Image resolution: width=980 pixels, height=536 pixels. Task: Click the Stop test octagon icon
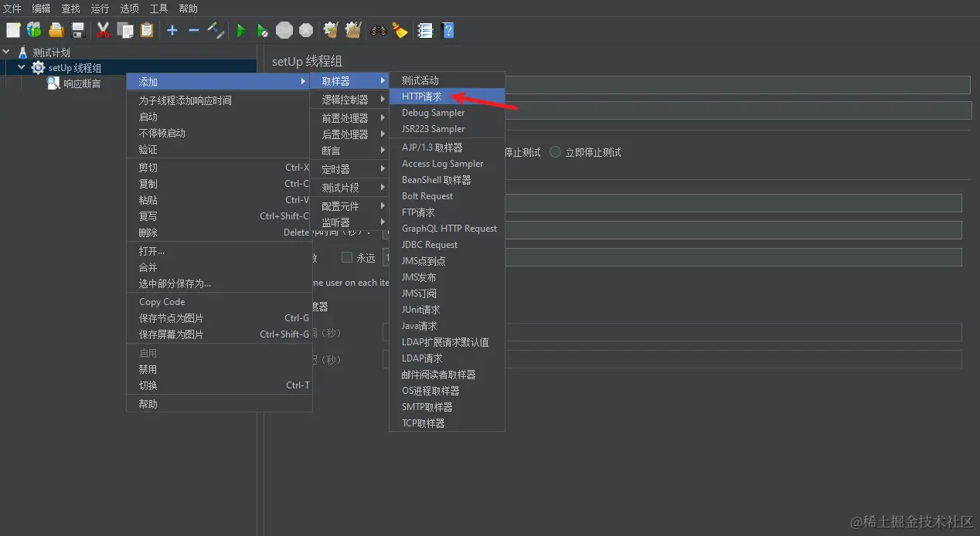[x=284, y=30]
